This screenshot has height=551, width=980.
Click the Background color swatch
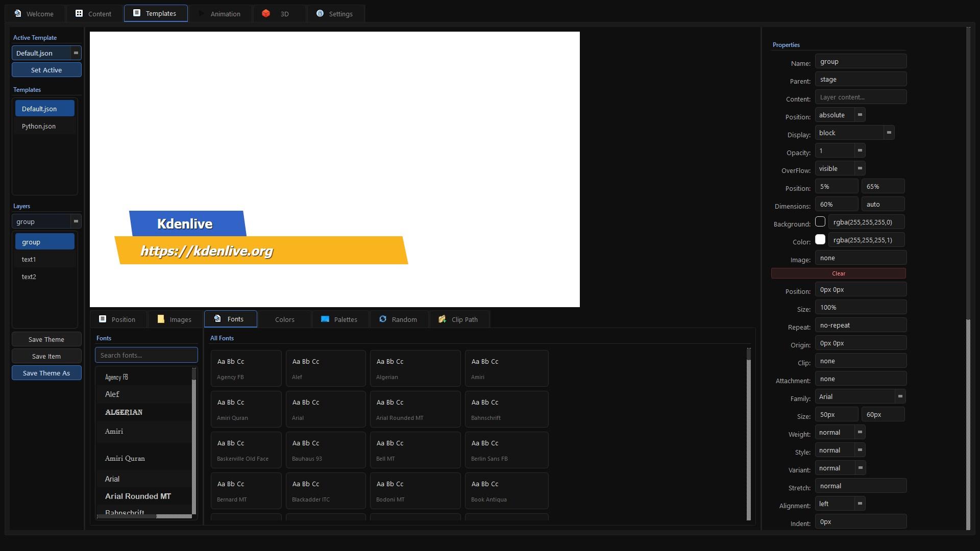pyautogui.click(x=820, y=221)
